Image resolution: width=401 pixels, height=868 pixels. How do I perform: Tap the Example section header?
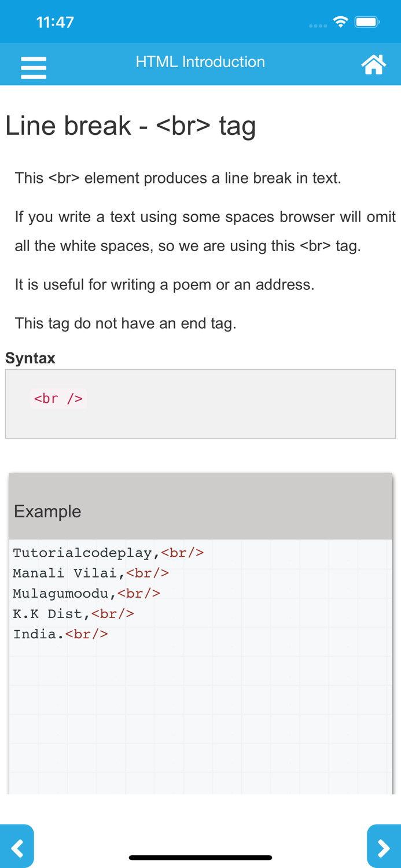pos(47,511)
